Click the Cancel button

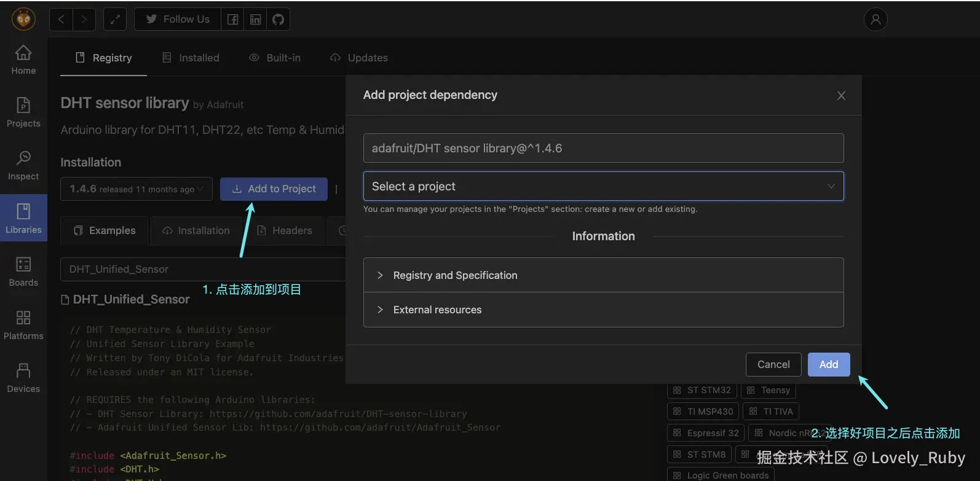(773, 364)
